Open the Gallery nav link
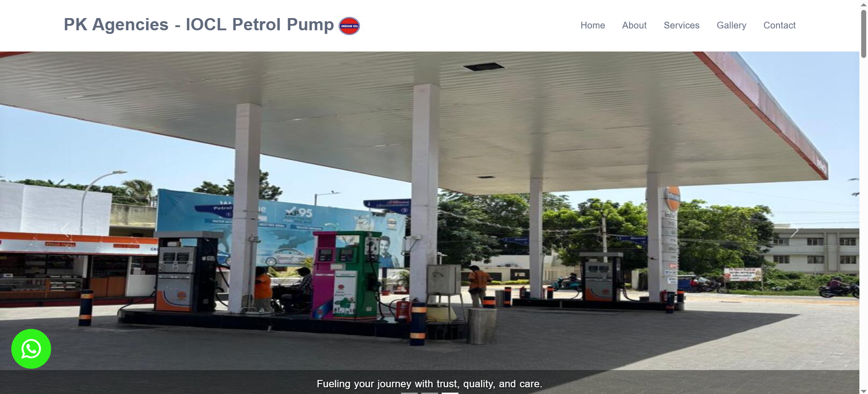This screenshot has width=868, height=394. (731, 25)
